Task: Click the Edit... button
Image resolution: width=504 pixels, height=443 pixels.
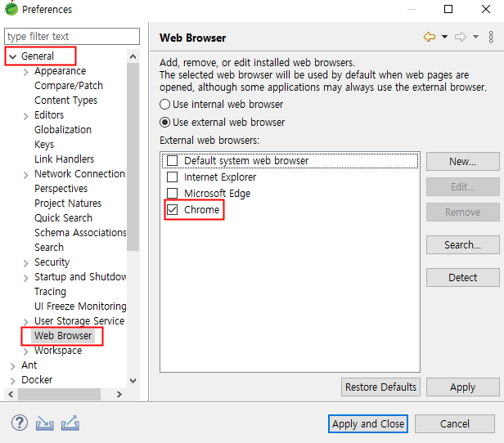Action: (462, 187)
